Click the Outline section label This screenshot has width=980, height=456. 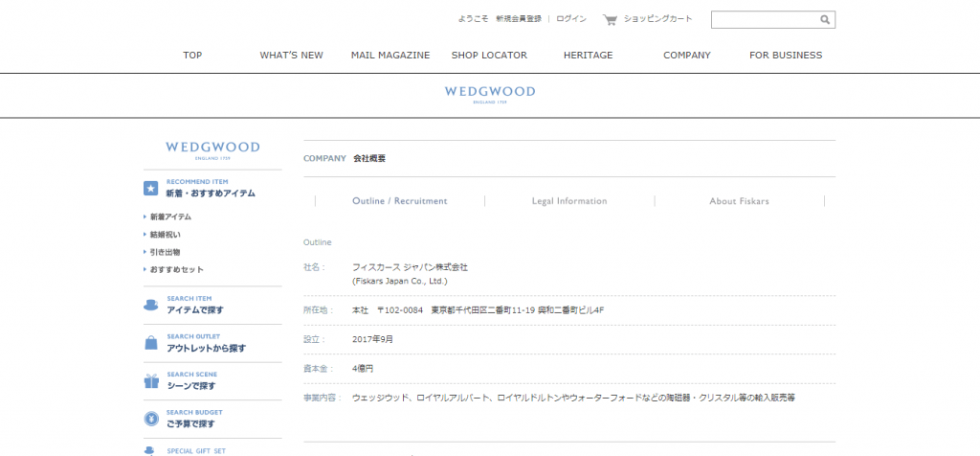click(318, 242)
